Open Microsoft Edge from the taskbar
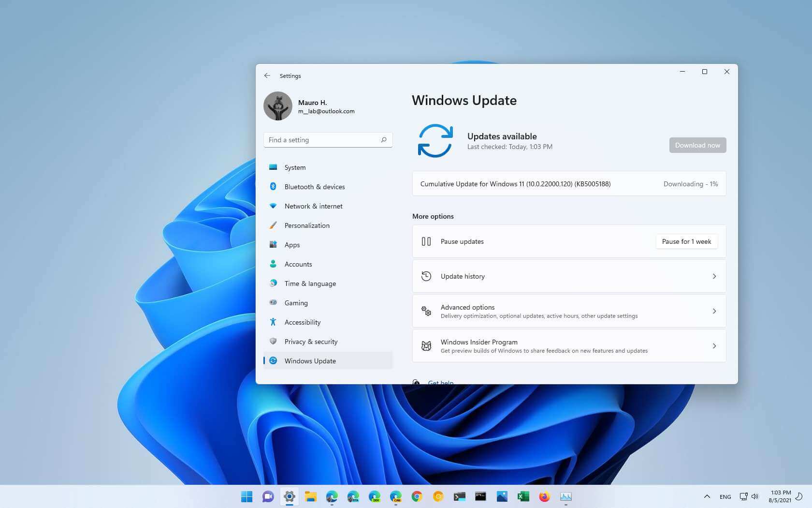 click(332, 496)
